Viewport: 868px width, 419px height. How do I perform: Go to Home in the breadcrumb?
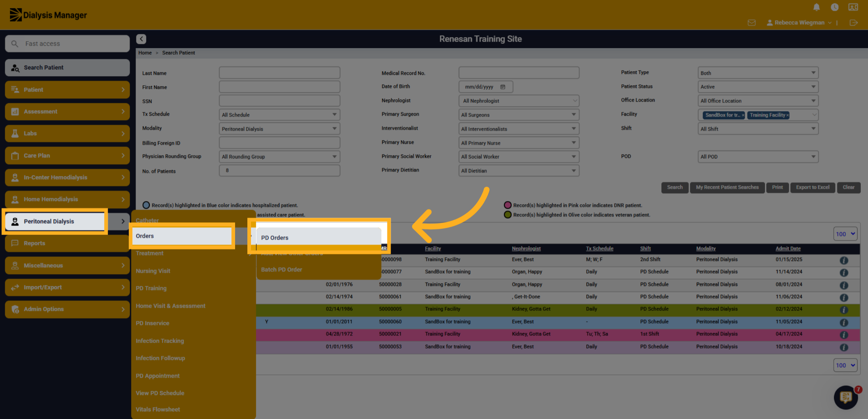click(x=145, y=53)
